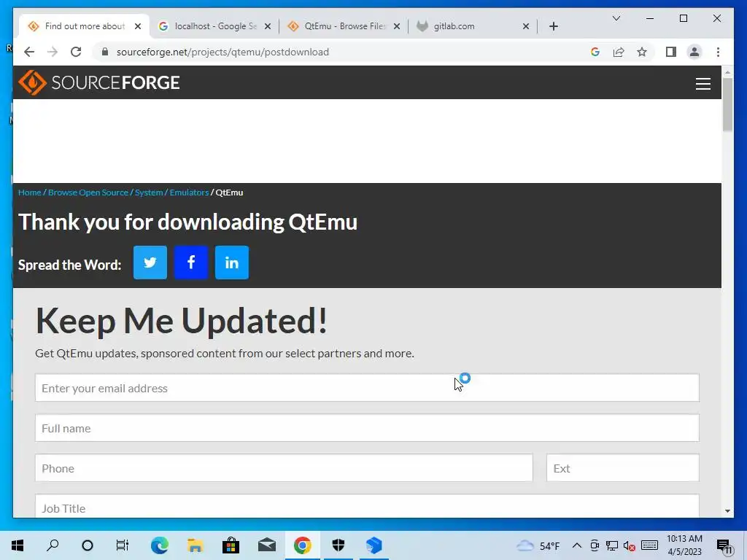Open the touch keyboard tray icon
The image size is (747, 560).
click(x=649, y=545)
